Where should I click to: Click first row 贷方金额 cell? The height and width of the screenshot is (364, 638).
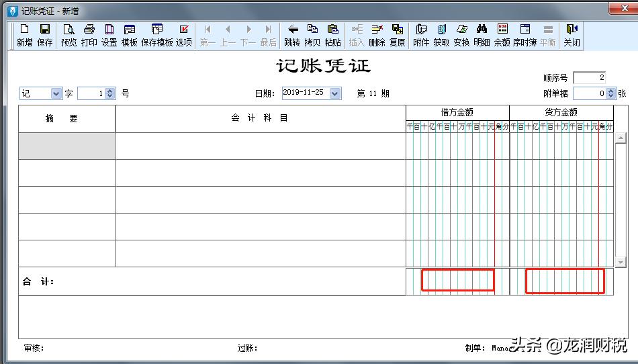[x=561, y=146]
